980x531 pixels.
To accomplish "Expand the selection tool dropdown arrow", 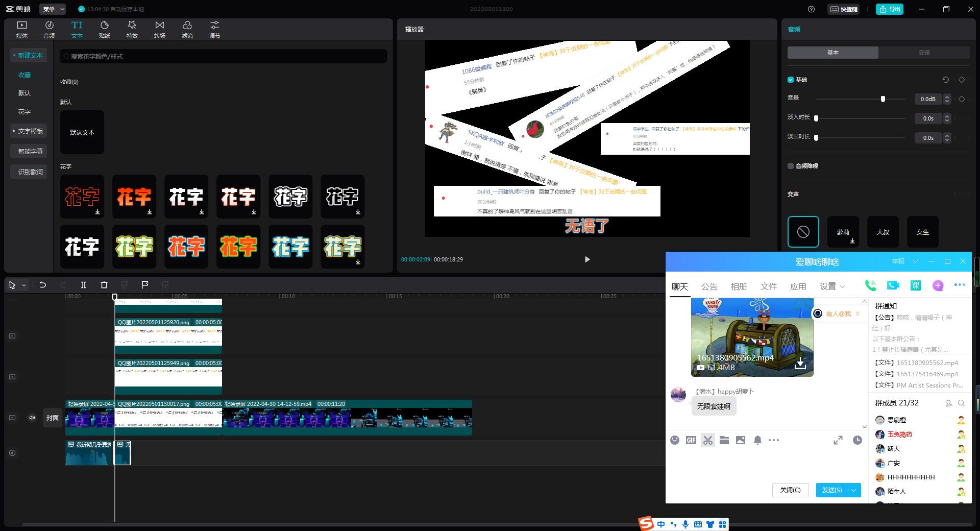I will [24, 285].
